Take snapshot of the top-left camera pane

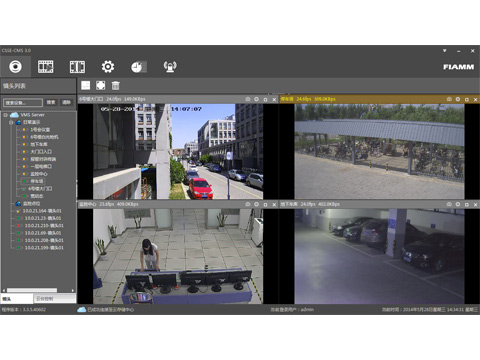248,99
